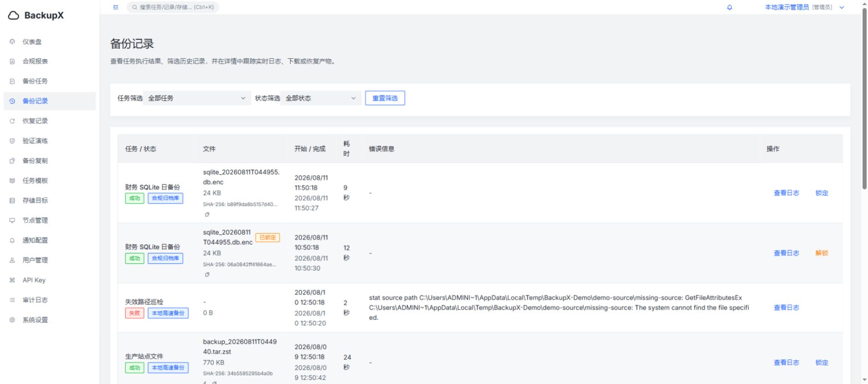Expand the user menu chevron beside 管理员
This screenshot has width=868, height=384.
[842, 7]
